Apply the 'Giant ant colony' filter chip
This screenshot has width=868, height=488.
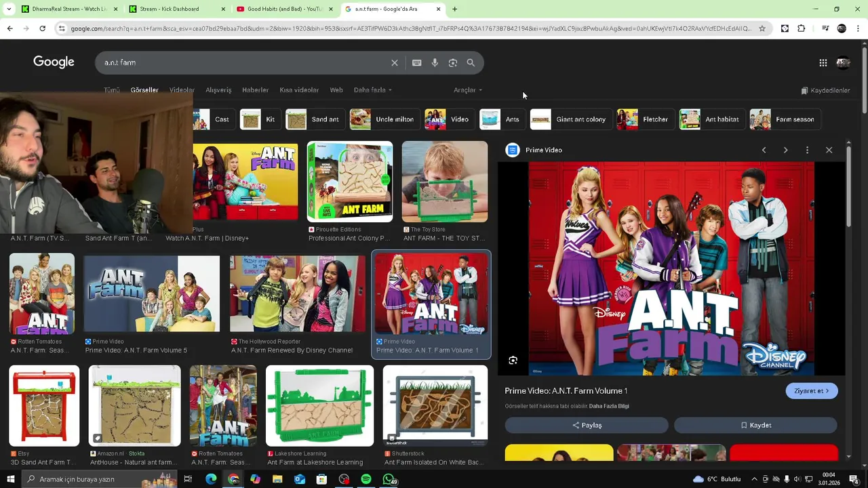coord(570,119)
